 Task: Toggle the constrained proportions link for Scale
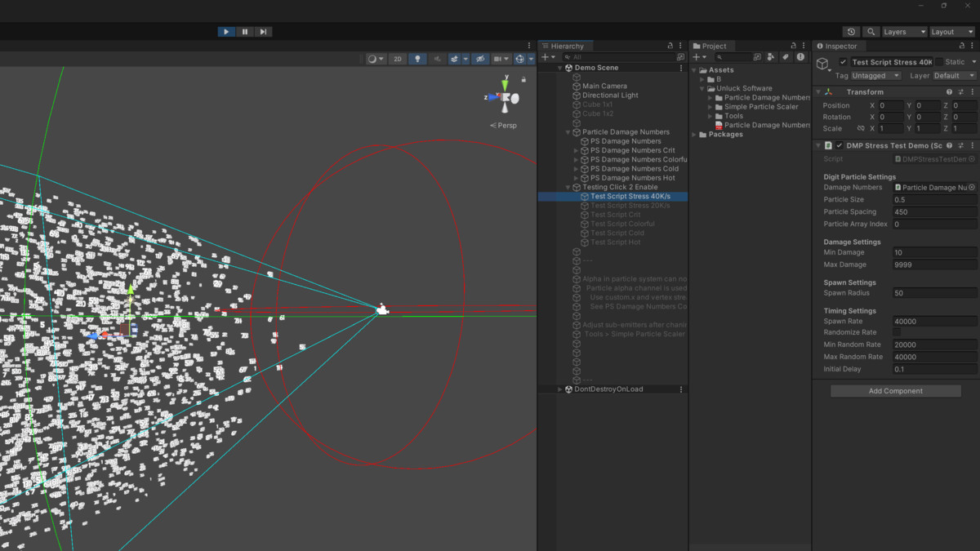(x=860, y=129)
